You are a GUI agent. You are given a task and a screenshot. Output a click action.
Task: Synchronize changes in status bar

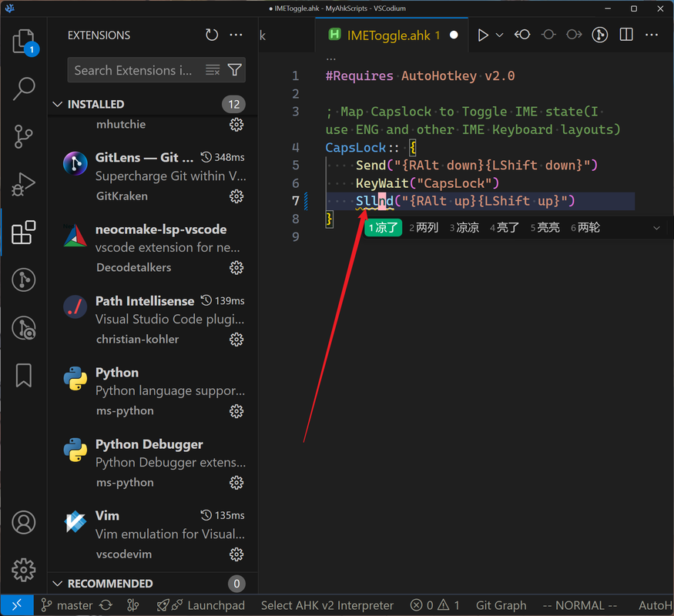tap(106, 605)
